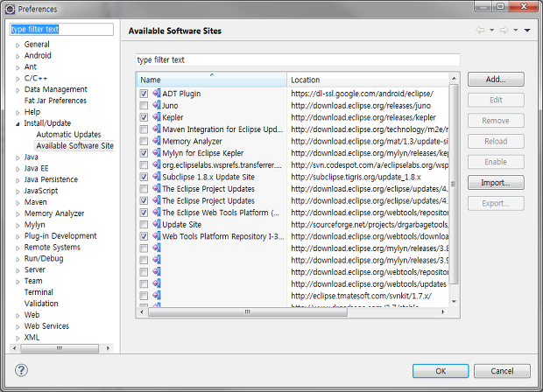Image resolution: width=543 pixels, height=392 pixels.
Task: Click the Juno site icon
Action: click(x=157, y=105)
